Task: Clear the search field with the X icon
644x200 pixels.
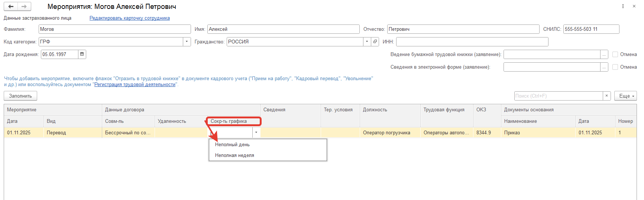Action: pyautogui.click(x=606, y=96)
